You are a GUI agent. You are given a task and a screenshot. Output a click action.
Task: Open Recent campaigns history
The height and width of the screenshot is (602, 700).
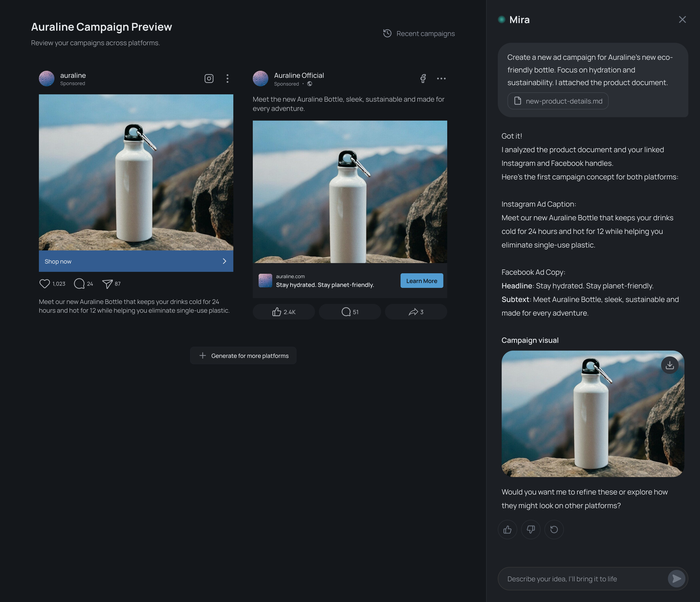coord(419,34)
